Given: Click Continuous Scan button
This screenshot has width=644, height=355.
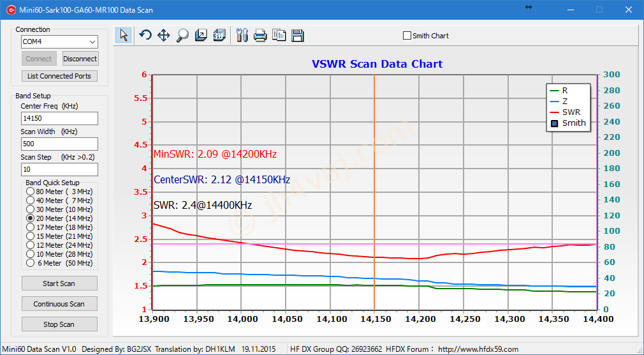Looking at the screenshot, I should [x=59, y=304].
